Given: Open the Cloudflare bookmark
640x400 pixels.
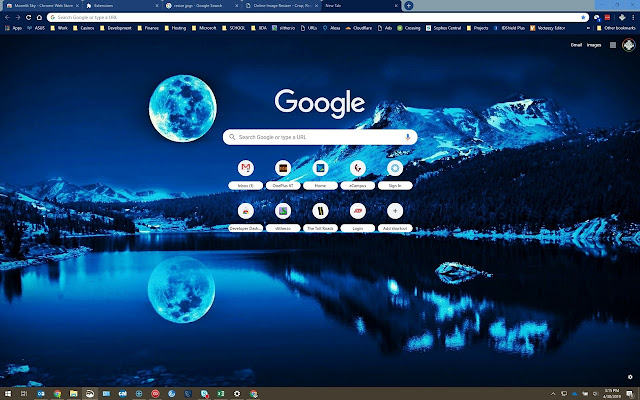Looking at the screenshot, I should pos(358,28).
